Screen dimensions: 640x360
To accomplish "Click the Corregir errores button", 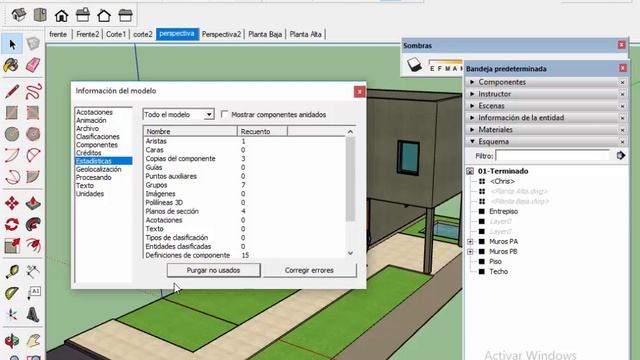I will point(309,270).
